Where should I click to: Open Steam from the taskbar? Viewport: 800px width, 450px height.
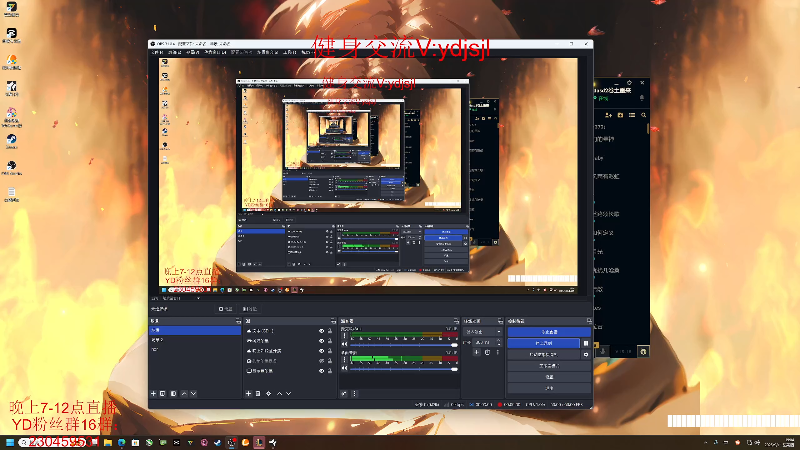[217, 442]
